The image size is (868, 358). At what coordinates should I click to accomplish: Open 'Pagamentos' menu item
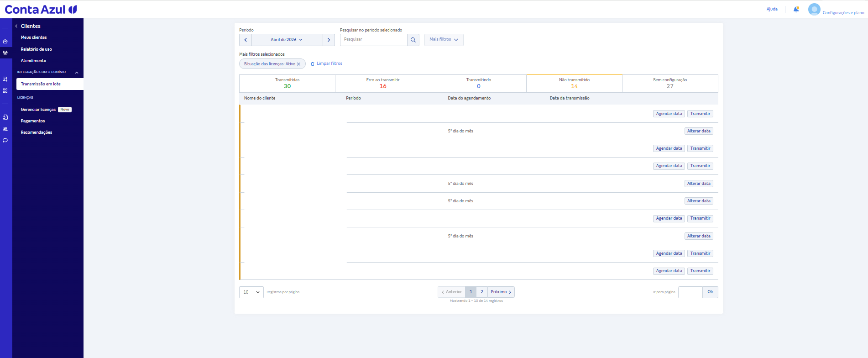(33, 121)
